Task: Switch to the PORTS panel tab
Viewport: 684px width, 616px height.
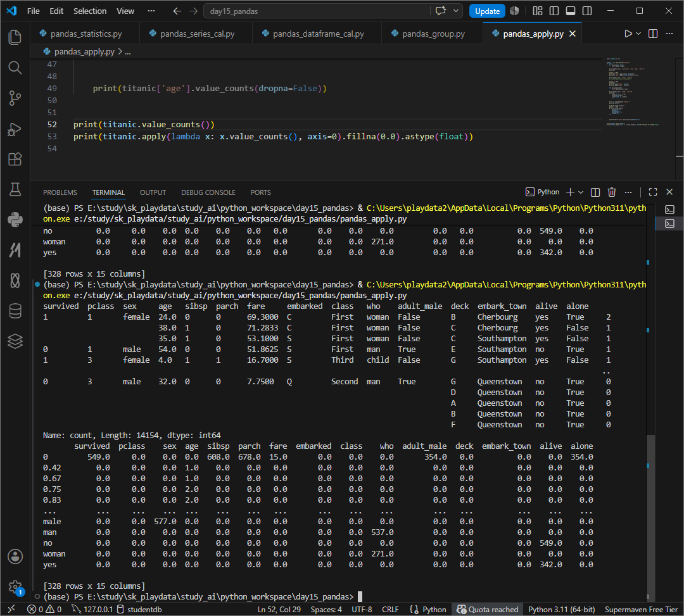Action: pyautogui.click(x=260, y=192)
